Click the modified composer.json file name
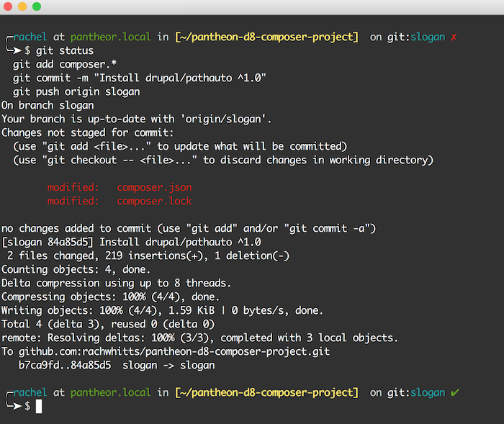 click(x=154, y=187)
